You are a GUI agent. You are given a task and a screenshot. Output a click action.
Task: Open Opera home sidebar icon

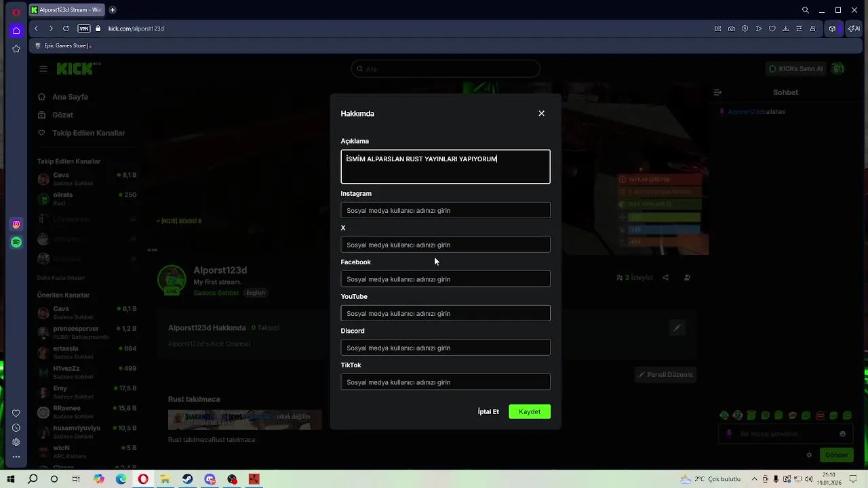(16, 30)
